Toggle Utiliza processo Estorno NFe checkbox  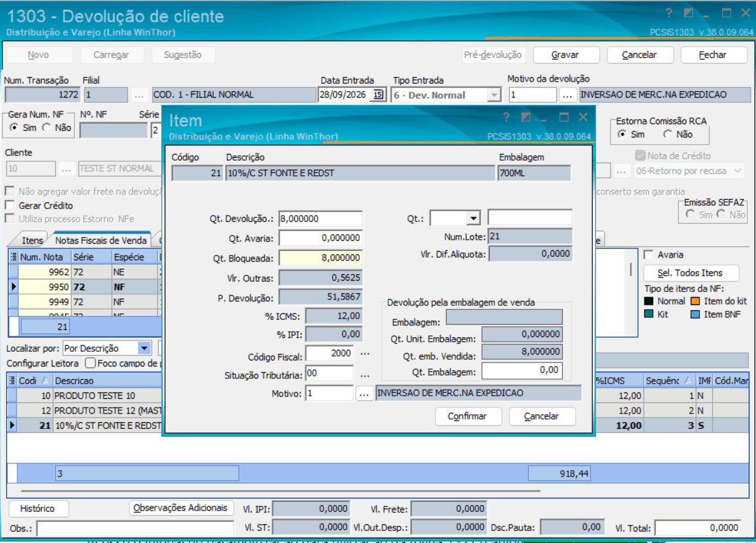(x=10, y=219)
